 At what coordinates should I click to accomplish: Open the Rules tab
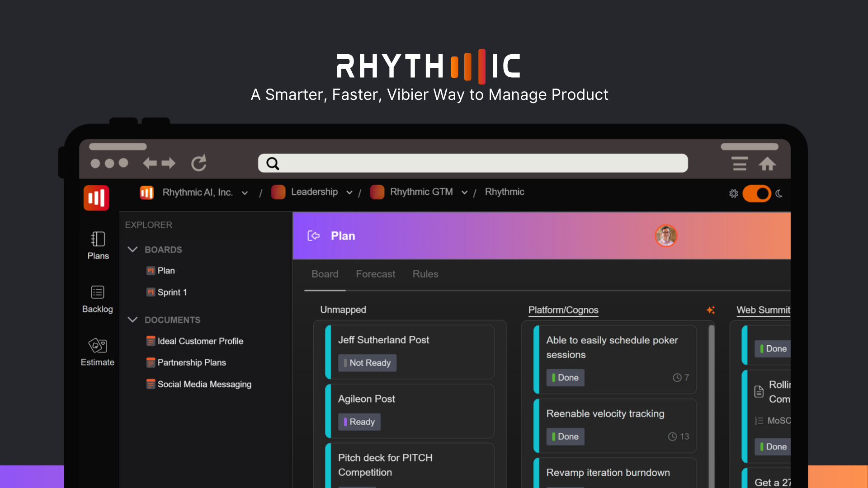pos(425,274)
